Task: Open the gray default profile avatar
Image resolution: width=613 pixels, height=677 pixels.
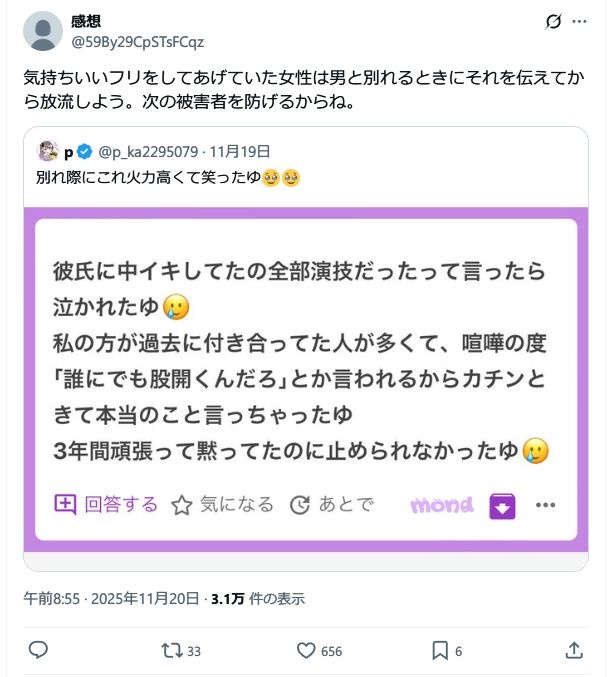Action: click(x=42, y=31)
